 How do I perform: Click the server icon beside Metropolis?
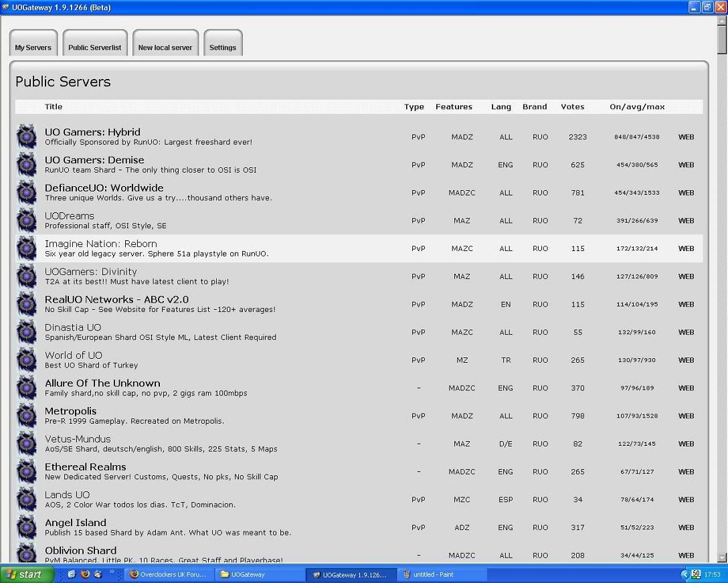pos(27,415)
